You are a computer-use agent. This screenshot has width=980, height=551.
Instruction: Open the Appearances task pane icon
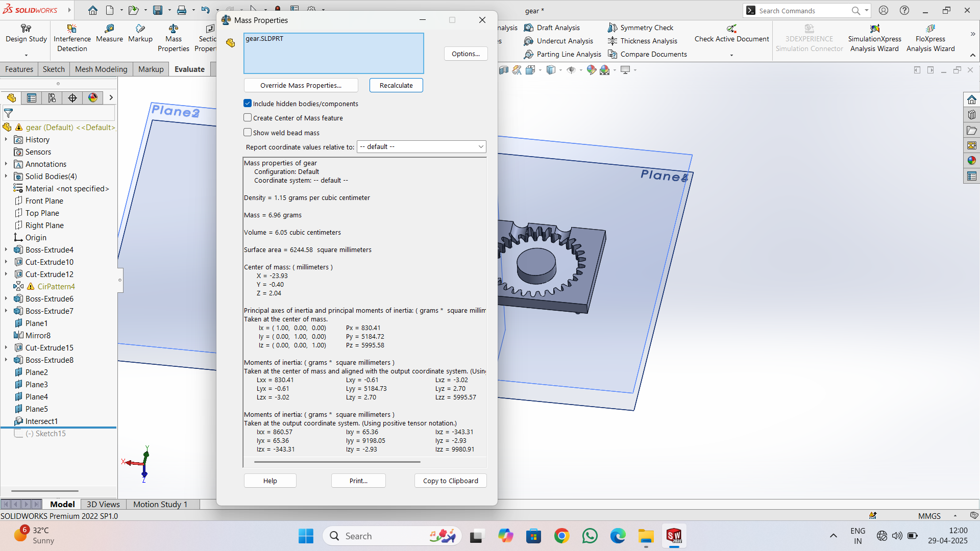(971, 161)
